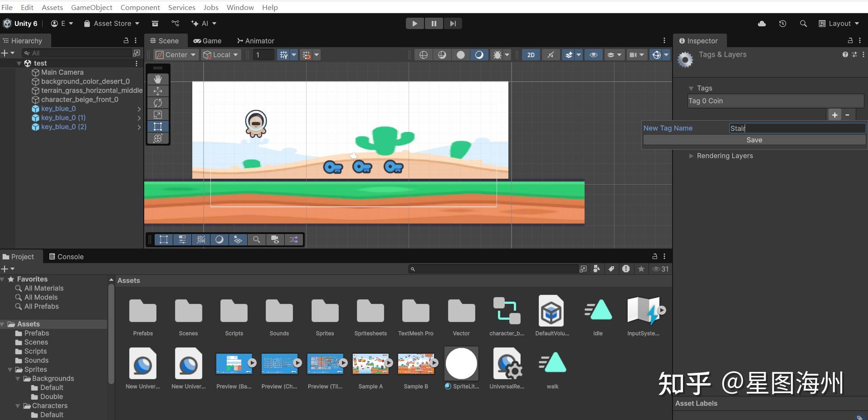868x420 pixels.
Task: Click the Play button
Action: pyautogui.click(x=414, y=24)
